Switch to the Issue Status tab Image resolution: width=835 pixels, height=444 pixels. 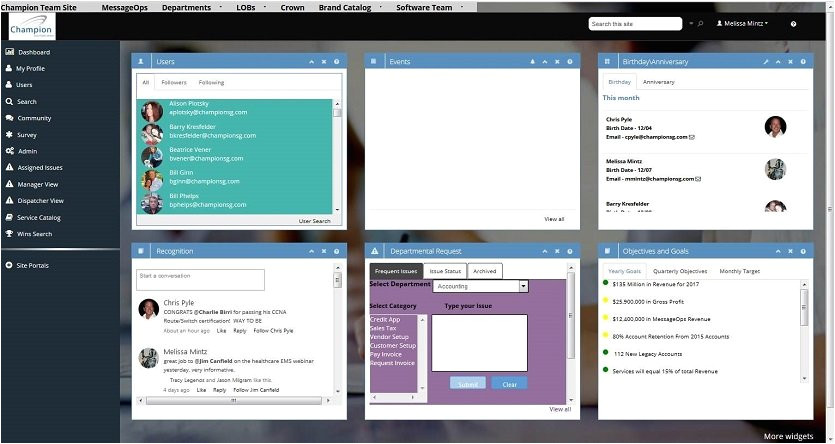point(445,271)
